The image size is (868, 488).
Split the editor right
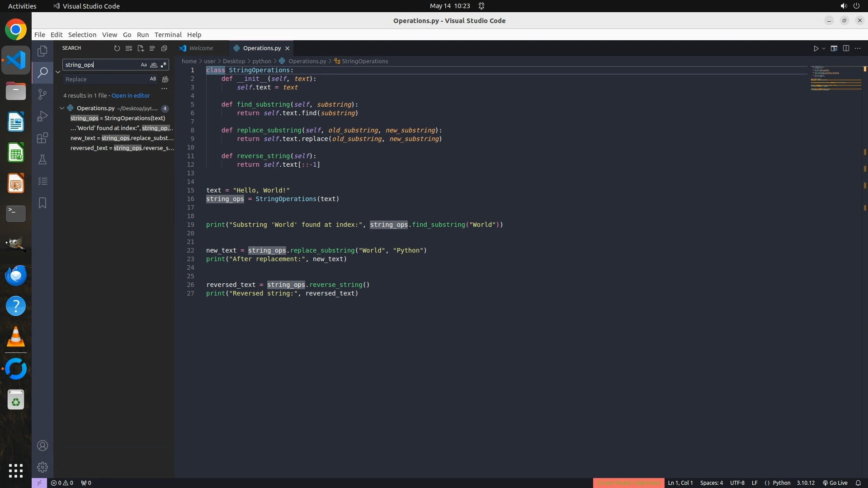click(846, 48)
